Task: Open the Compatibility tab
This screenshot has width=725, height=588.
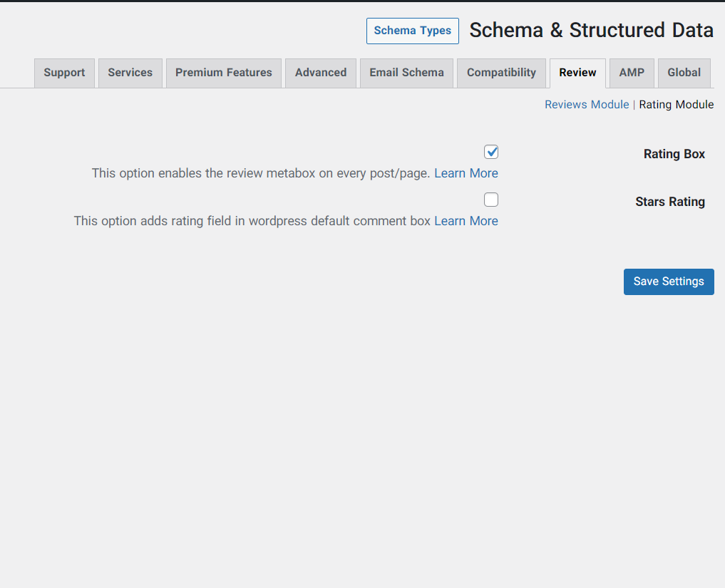Action: coord(501,73)
